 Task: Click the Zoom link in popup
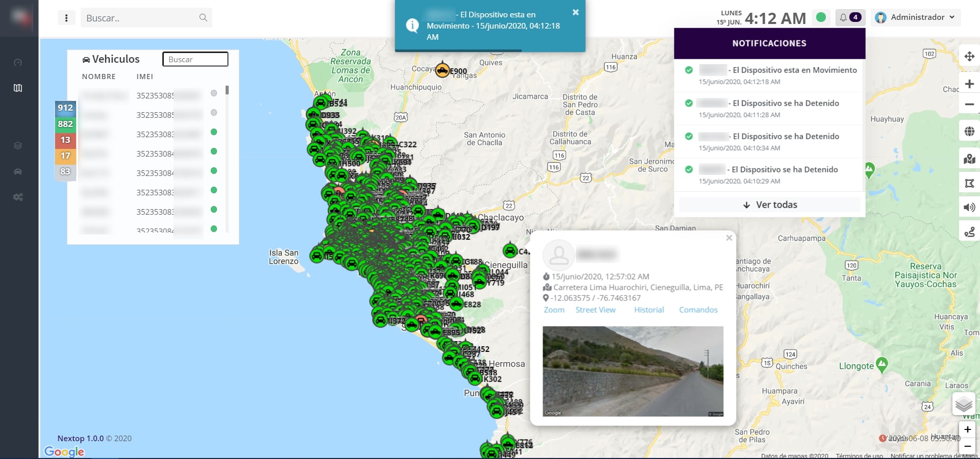click(554, 310)
